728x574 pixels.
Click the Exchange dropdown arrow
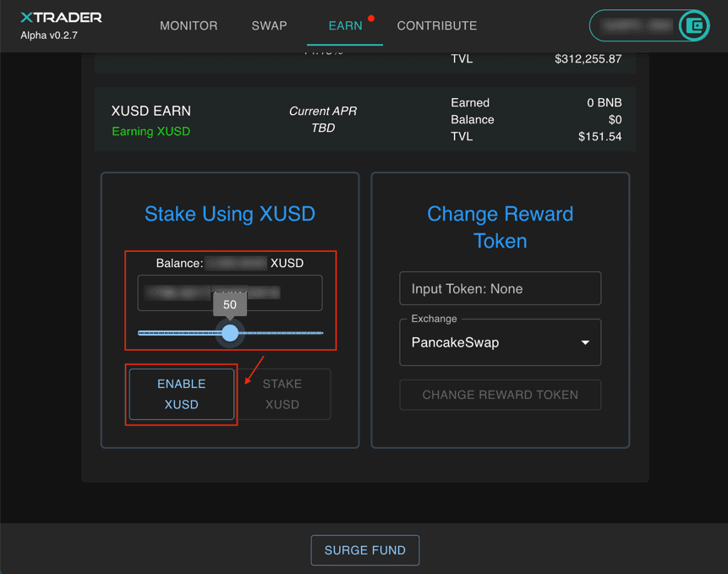(x=585, y=342)
